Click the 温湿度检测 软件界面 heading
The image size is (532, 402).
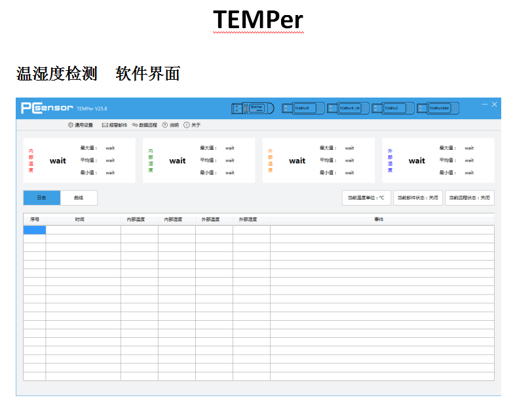(98, 73)
